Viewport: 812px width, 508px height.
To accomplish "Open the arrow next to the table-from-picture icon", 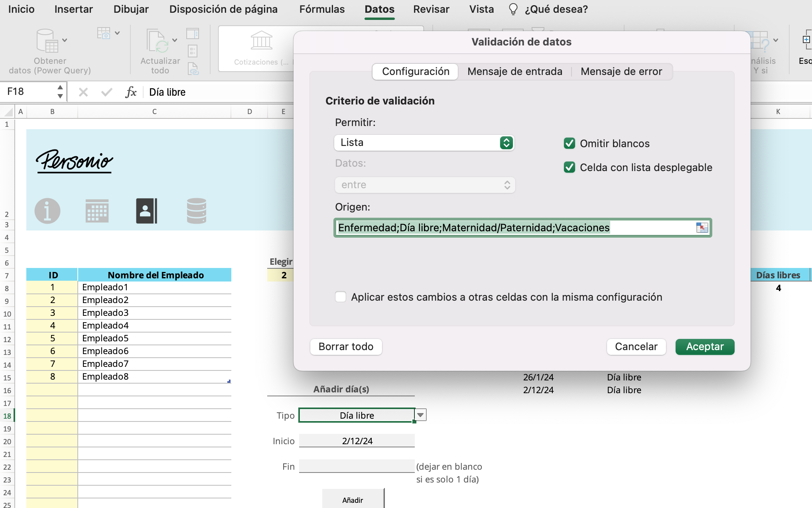I will click(x=117, y=33).
